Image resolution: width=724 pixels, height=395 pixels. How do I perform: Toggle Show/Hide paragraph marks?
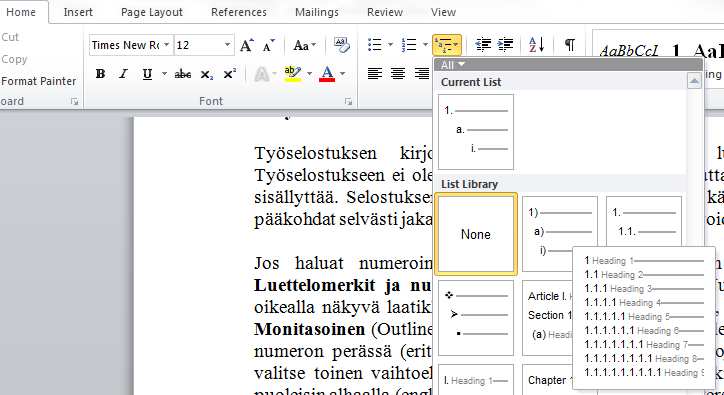pos(570,45)
